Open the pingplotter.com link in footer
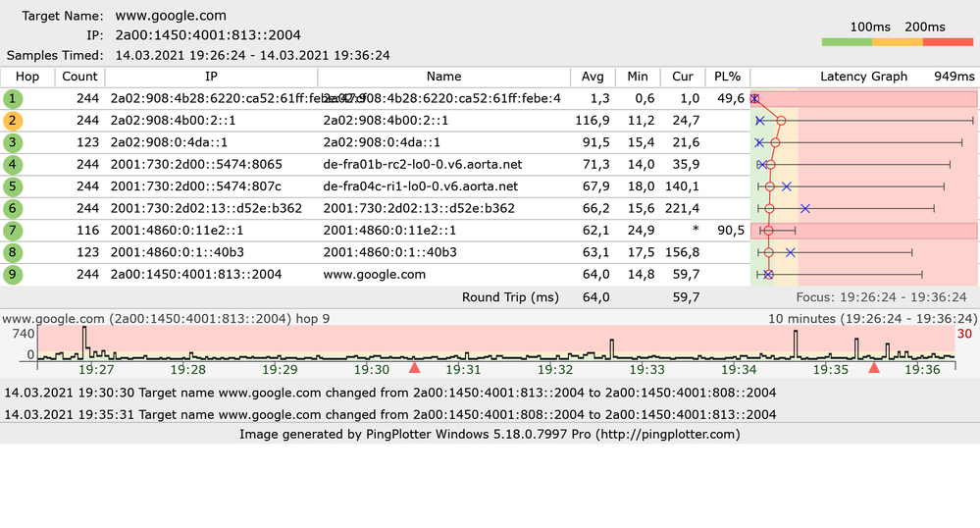Viewport: 980px width, 528px height. point(669,434)
